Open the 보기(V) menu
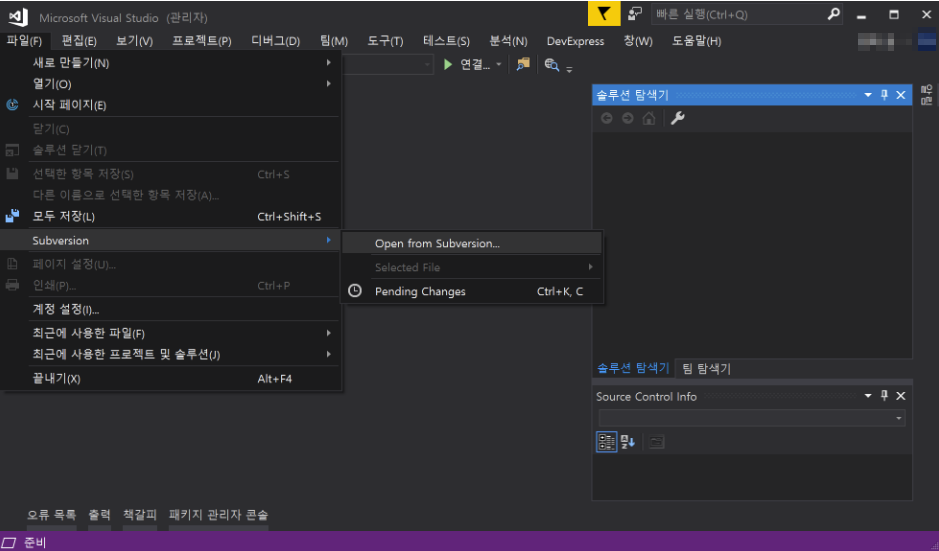This screenshot has width=939, height=551. [134, 41]
